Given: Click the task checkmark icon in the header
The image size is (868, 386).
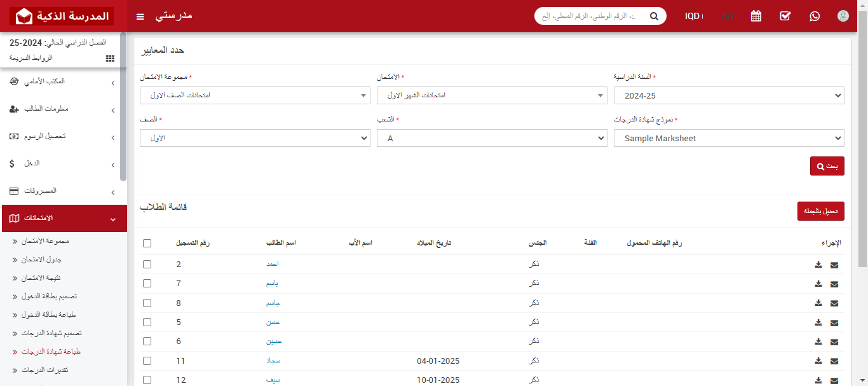Looking at the screenshot, I should (785, 16).
